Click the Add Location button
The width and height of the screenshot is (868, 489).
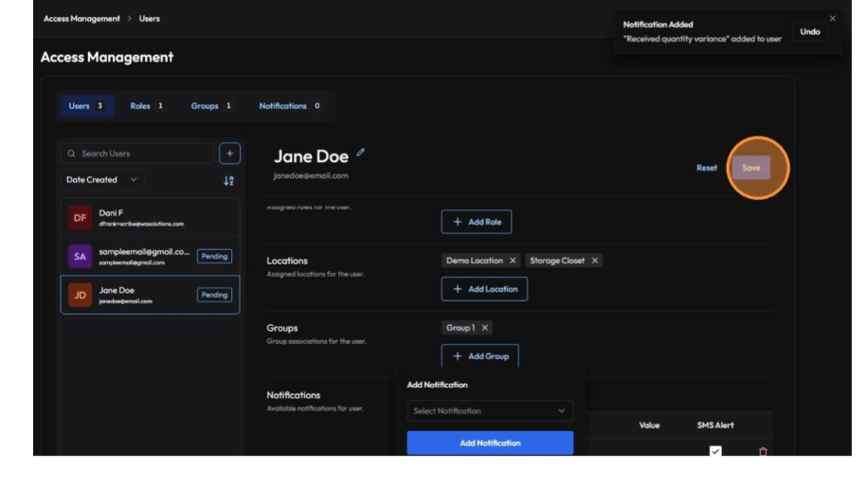pyautogui.click(x=484, y=289)
